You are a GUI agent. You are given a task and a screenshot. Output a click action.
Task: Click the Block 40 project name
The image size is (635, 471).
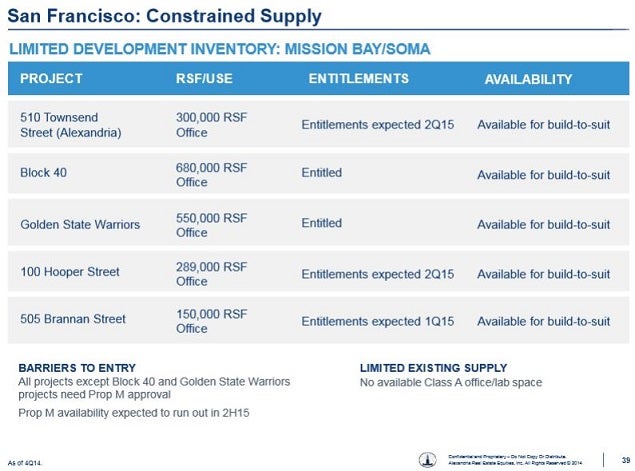tap(43, 173)
